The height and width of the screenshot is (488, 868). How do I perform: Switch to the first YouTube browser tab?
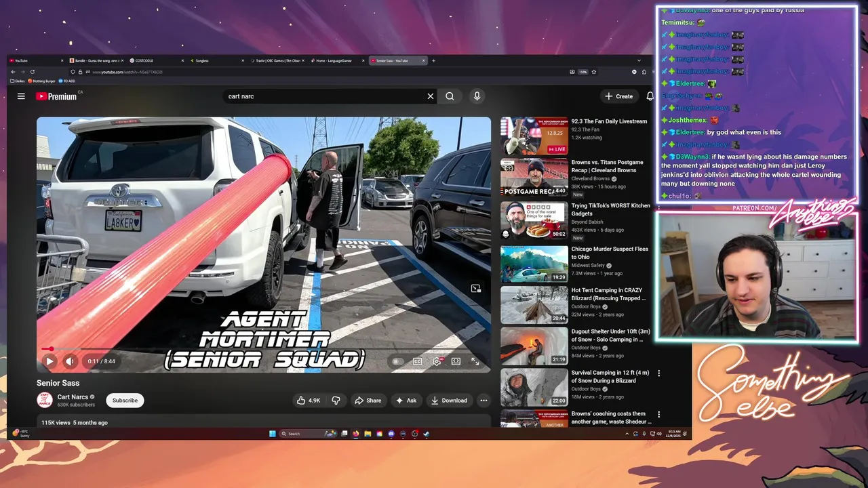click(x=37, y=60)
